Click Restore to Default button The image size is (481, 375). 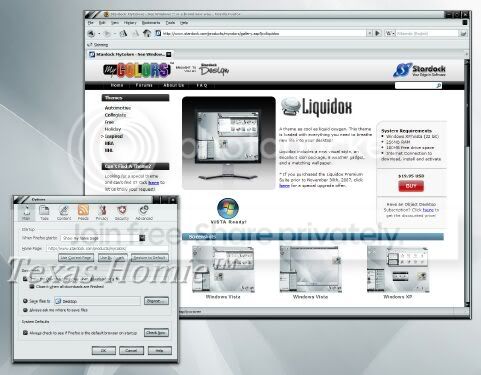tap(149, 258)
